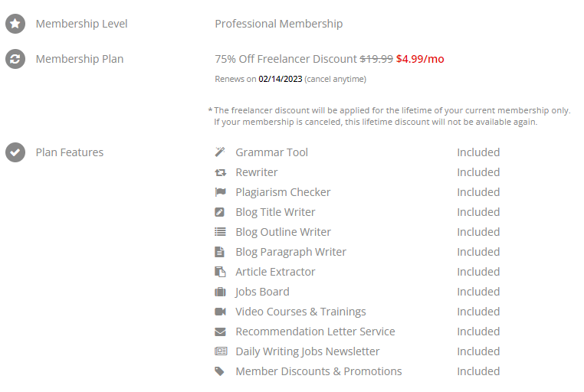This screenshot has width=584, height=392.
Task: Click the star Membership Level icon
Action: coord(15,24)
